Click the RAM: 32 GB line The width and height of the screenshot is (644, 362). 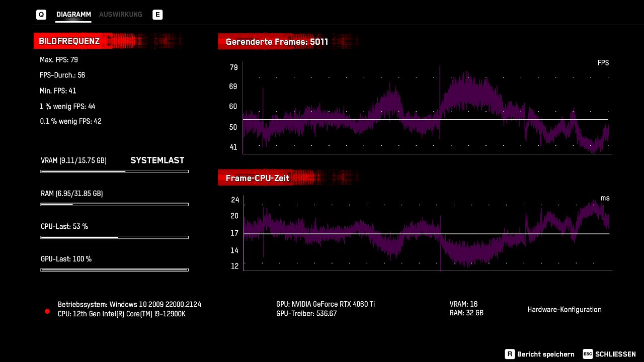466,313
